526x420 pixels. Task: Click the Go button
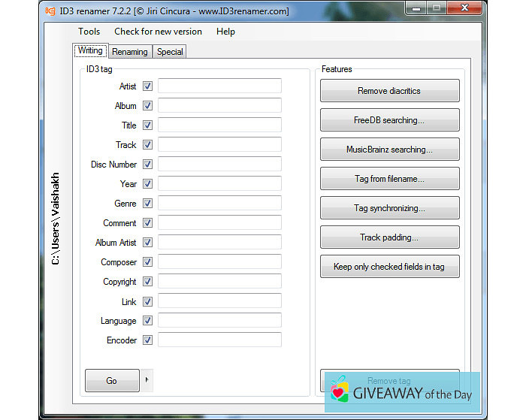(x=112, y=381)
